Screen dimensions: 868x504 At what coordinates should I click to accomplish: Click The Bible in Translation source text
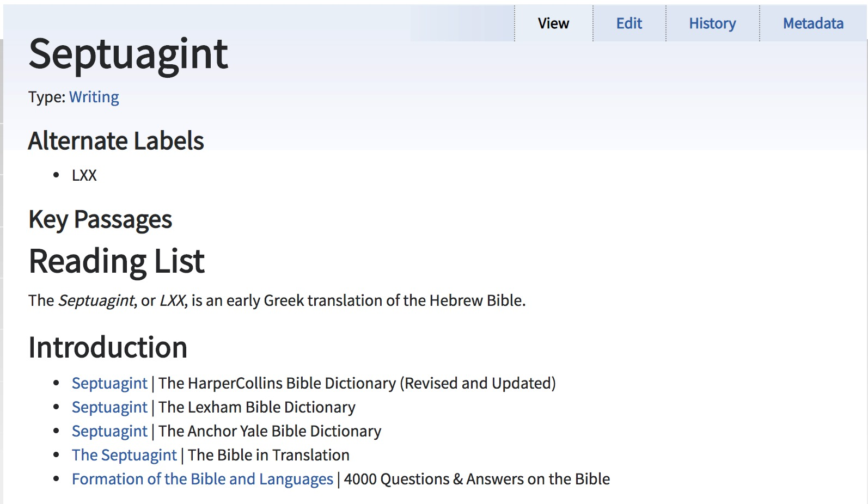(x=268, y=455)
